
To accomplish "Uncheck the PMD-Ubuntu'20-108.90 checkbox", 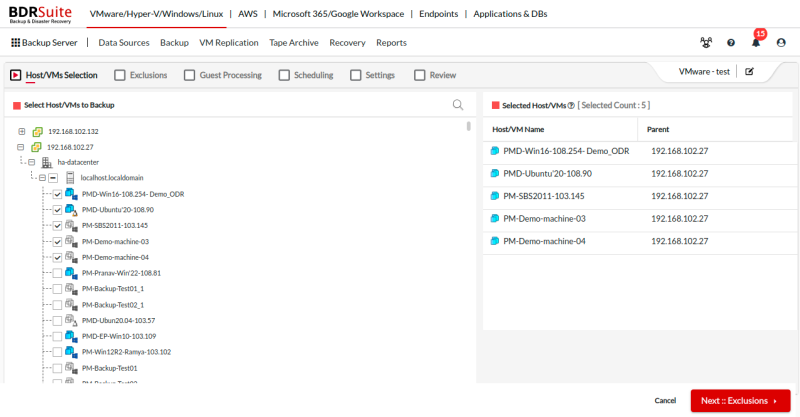I will [57, 210].
